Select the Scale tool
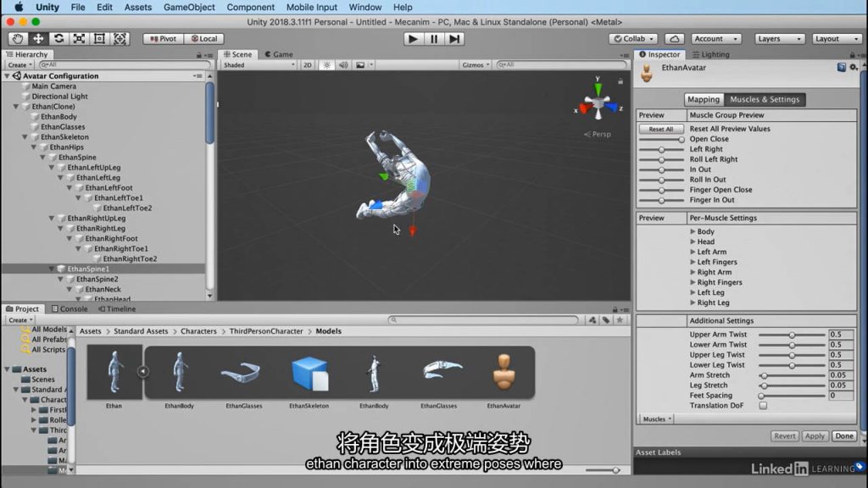 [79, 39]
